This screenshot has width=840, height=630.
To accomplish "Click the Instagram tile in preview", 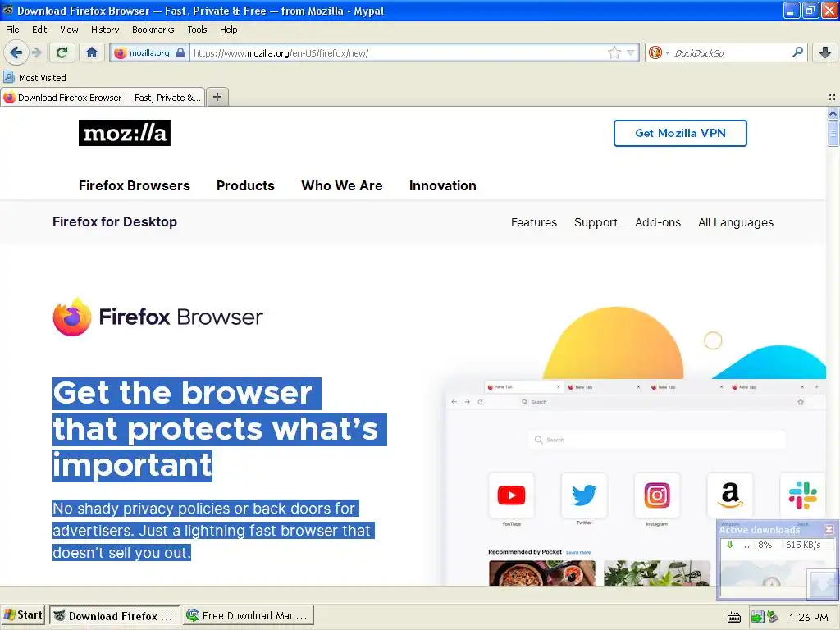I will click(x=657, y=495).
